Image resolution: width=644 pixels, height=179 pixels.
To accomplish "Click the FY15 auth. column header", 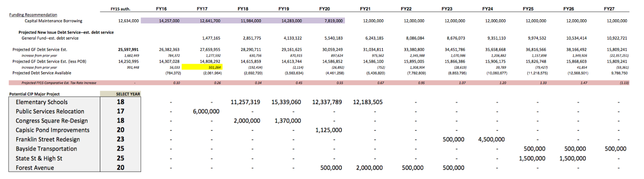I will (120, 9).
